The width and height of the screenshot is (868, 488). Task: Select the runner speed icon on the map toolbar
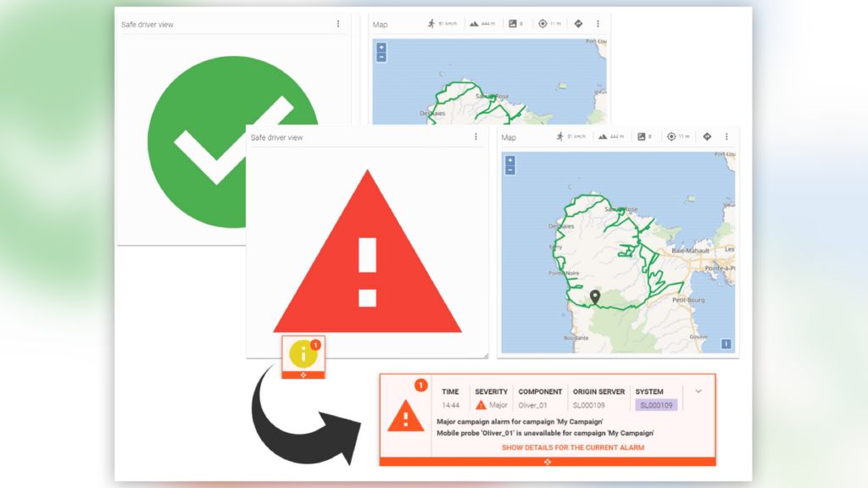(x=560, y=136)
